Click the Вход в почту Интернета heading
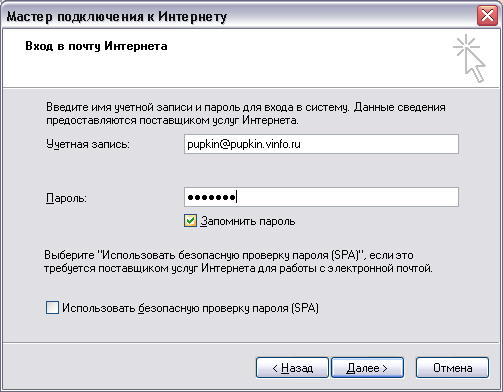The image size is (503, 392). (96, 46)
